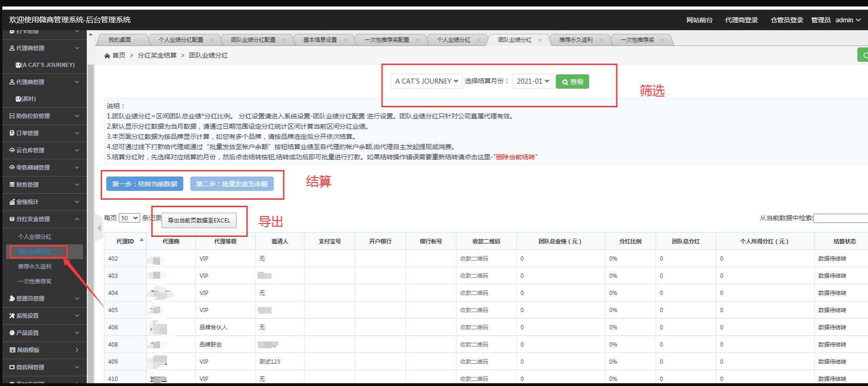Expand the 风格模板 menu chevron
Screen dimensions: 868x386
pos(77,350)
